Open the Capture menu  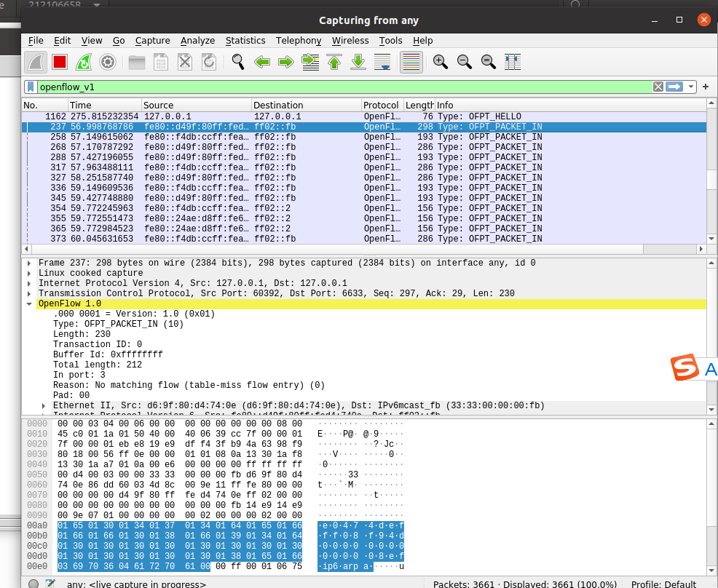[152, 41]
